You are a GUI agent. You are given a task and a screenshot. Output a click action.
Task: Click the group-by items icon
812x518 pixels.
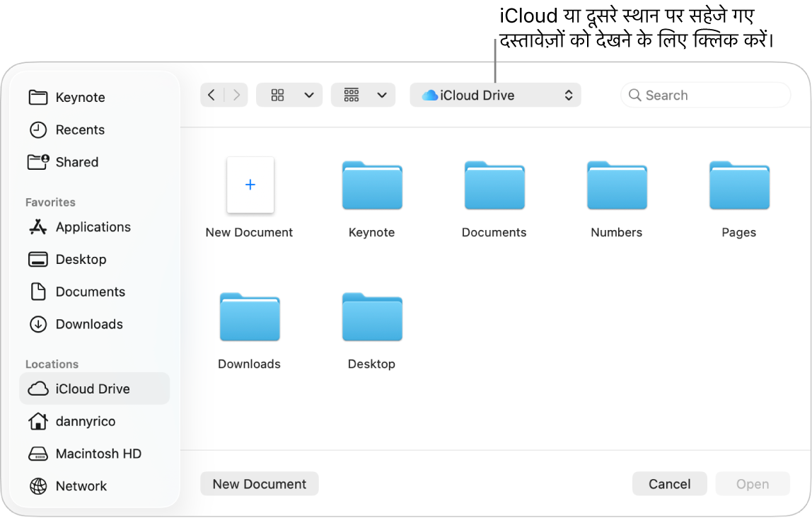click(x=352, y=95)
